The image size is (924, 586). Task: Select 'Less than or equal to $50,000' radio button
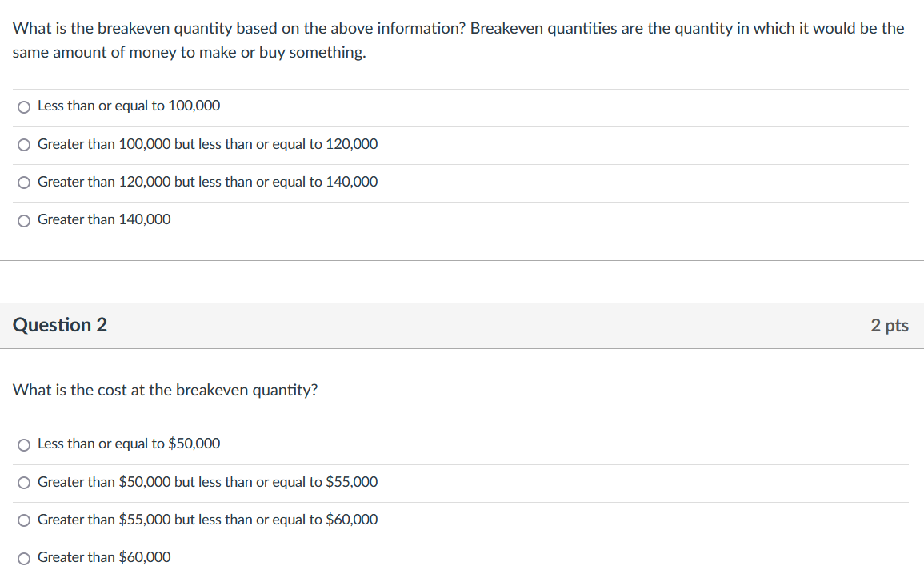(x=25, y=444)
